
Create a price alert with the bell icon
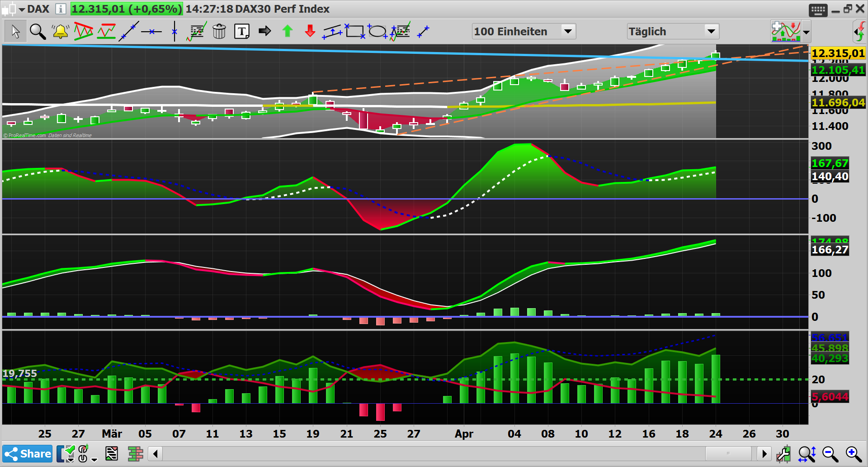click(60, 31)
